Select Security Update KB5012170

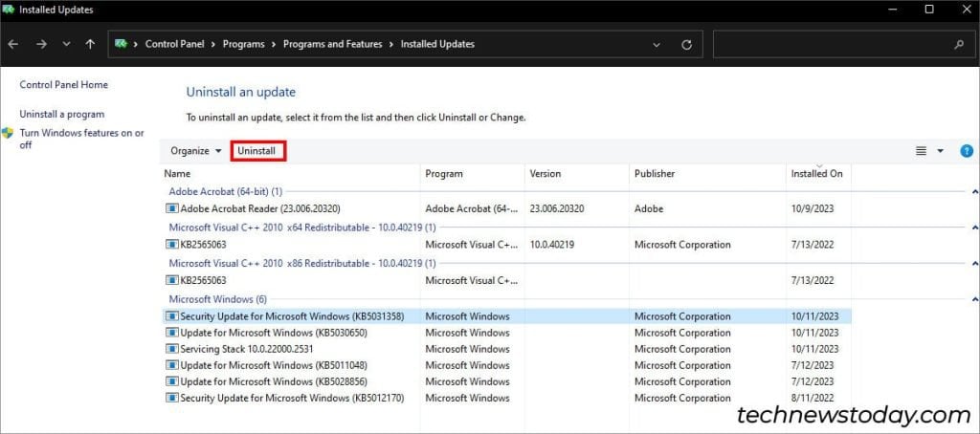506,398
